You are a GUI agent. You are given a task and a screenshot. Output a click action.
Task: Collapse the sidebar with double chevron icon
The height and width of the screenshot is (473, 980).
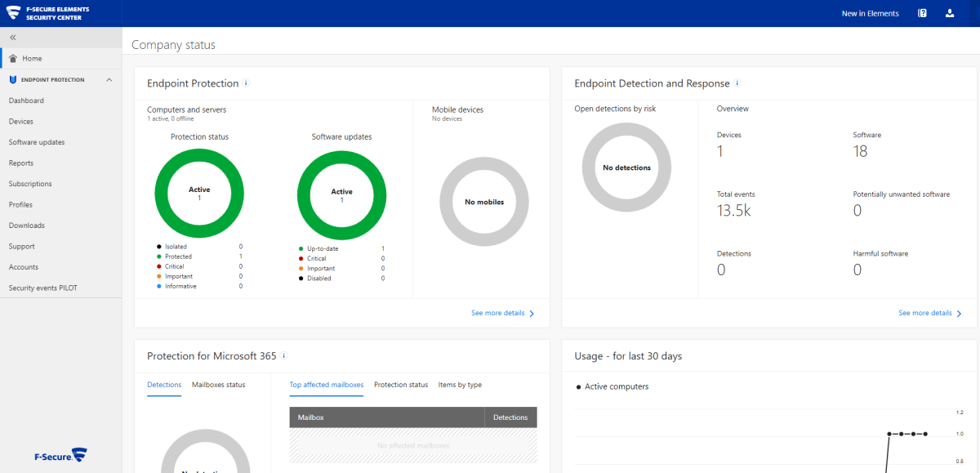(13, 38)
